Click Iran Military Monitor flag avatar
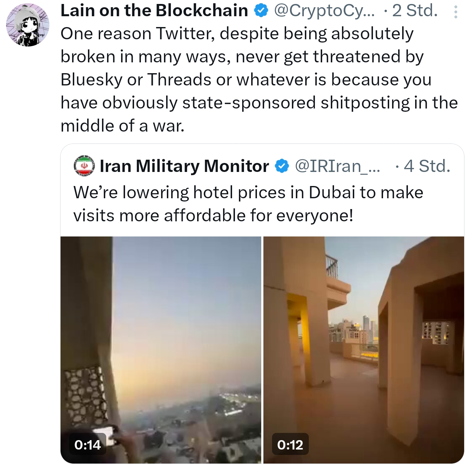 coord(84,166)
